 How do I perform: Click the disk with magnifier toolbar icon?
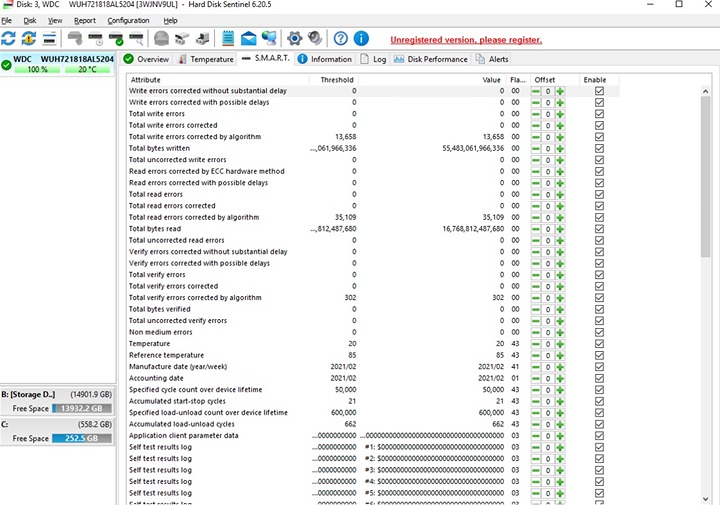click(136, 39)
